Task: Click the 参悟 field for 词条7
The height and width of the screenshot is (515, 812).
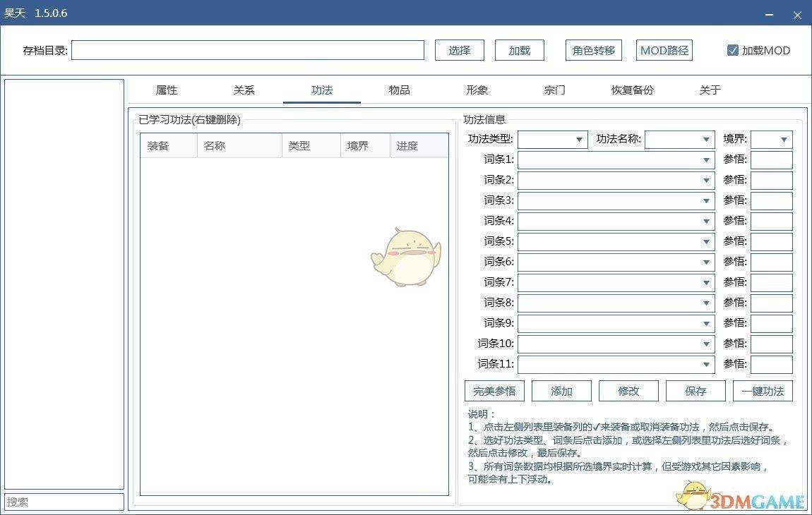Action: (772, 283)
